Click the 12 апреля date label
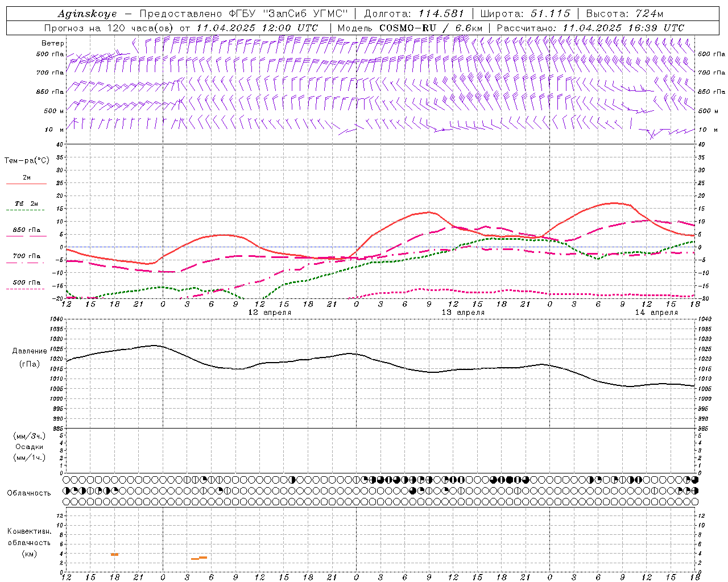The image size is (728, 582). point(270,313)
